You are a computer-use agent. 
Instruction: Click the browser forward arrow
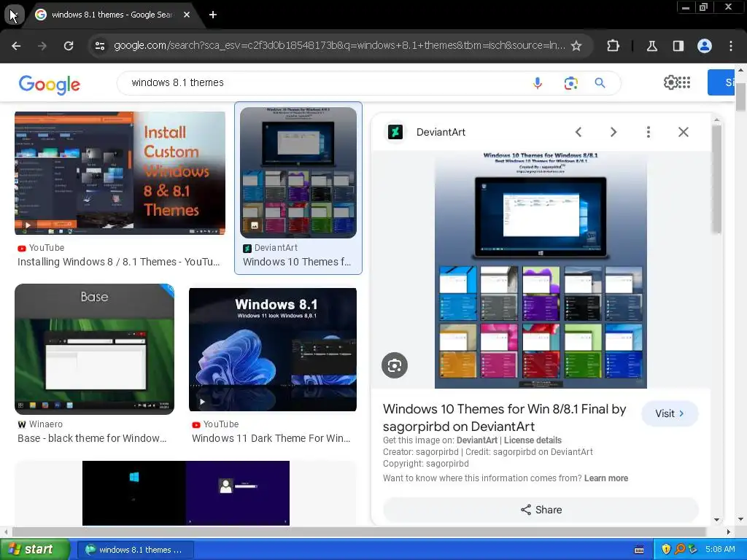(x=42, y=46)
